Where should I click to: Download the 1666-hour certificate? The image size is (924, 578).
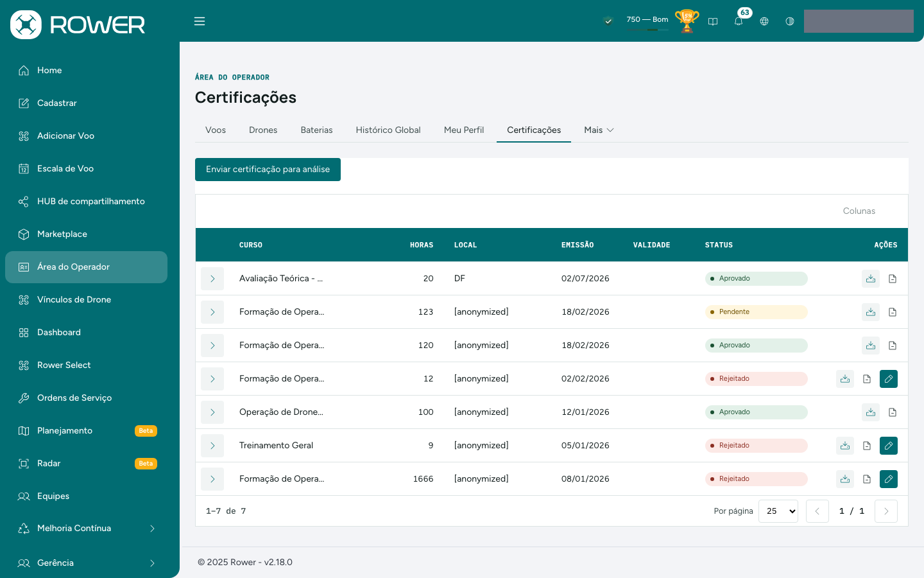(x=845, y=479)
